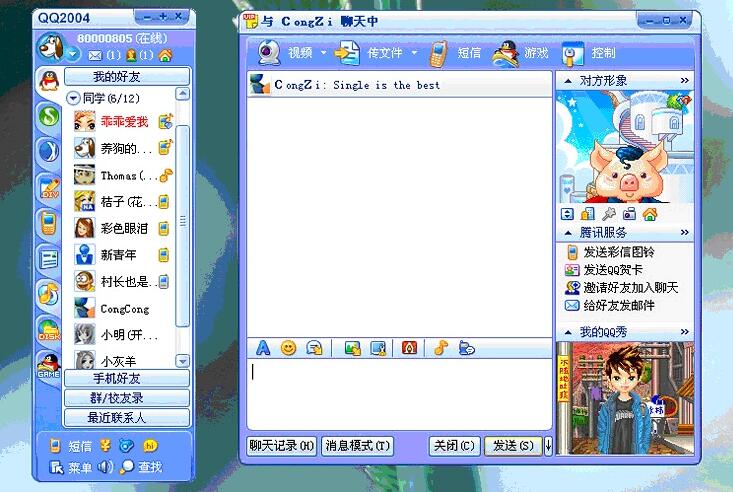Viewport: 733px width, 492px height.
Task: Click the 消息模式(T) button
Action: (x=357, y=446)
